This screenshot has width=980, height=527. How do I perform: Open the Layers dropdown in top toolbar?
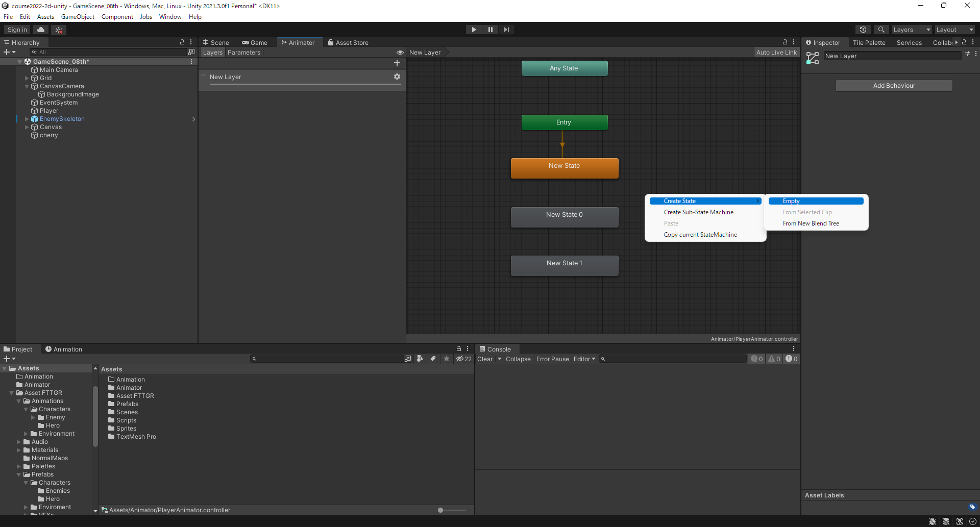[912, 30]
